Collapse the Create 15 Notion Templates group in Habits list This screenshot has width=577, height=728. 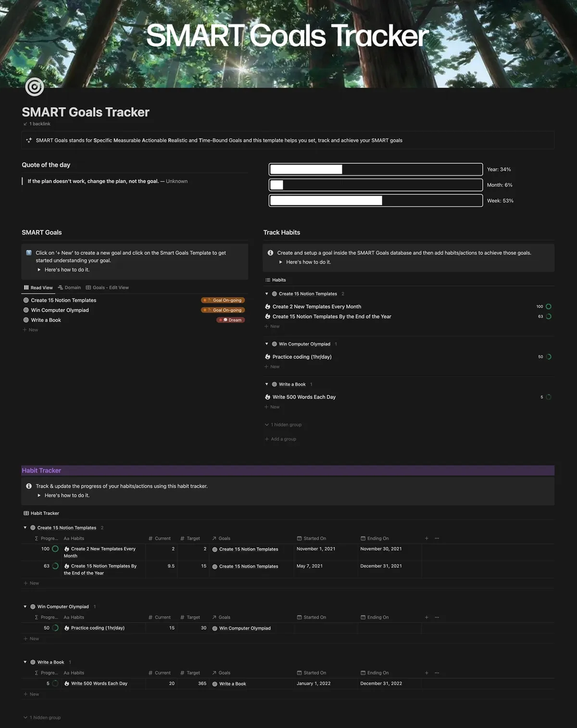point(267,294)
